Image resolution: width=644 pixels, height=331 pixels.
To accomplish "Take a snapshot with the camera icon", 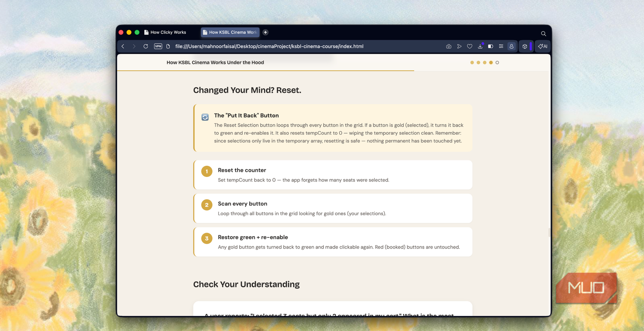I will pyautogui.click(x=449, y=46).
